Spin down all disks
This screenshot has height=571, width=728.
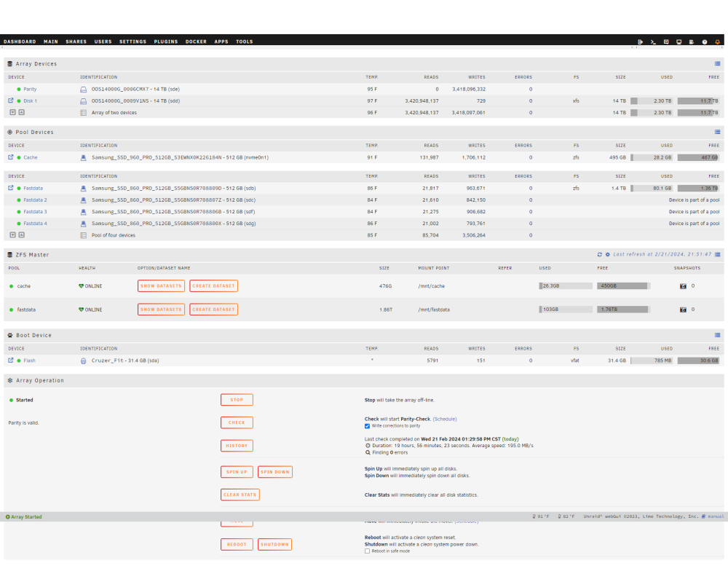tap(275, 472)
